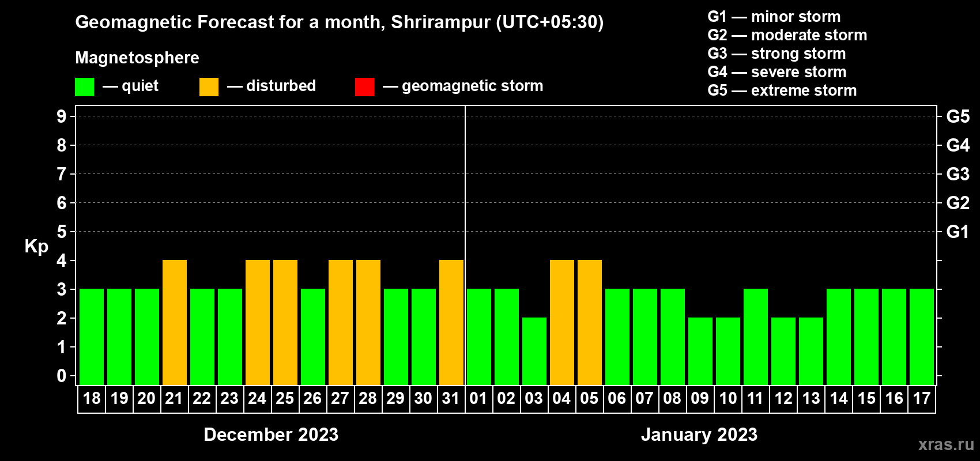Viewport: 980px width, 461px height.
Task: Click the green bar for January 17
Action: (x=922, y=337)
